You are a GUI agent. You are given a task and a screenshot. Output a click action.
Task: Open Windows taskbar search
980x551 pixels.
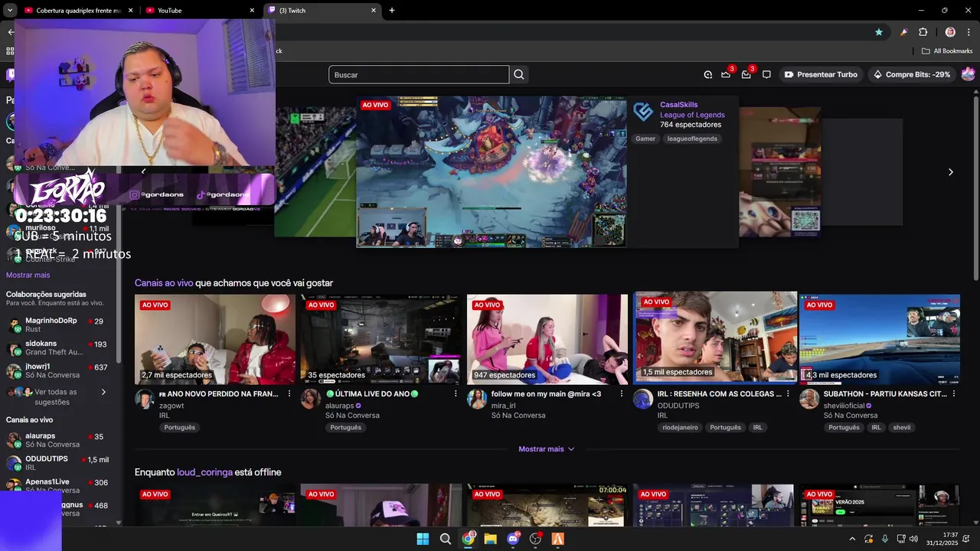tap(445, 539)
